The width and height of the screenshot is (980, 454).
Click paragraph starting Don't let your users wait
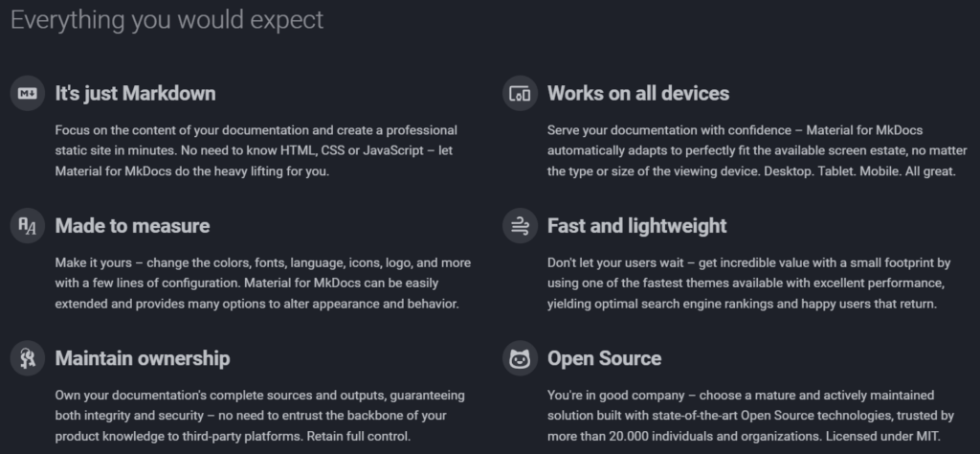coord(748,284)
